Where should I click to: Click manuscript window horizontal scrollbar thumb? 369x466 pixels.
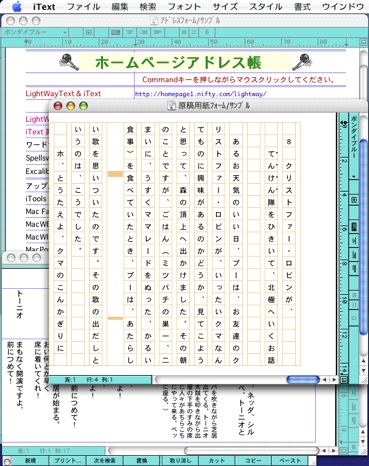click(x=303, y=380)
